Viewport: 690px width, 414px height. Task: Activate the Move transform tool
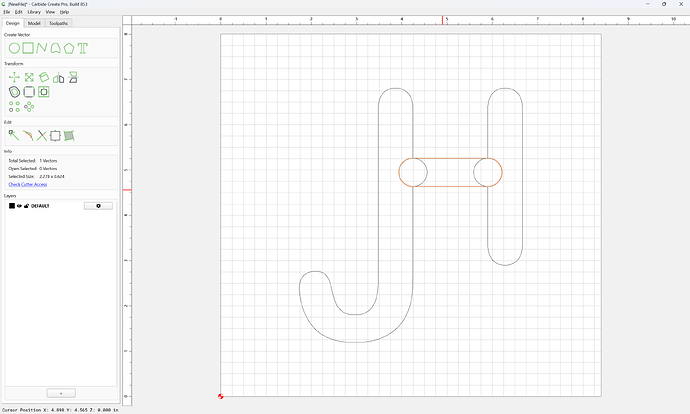tap(14, 77)
